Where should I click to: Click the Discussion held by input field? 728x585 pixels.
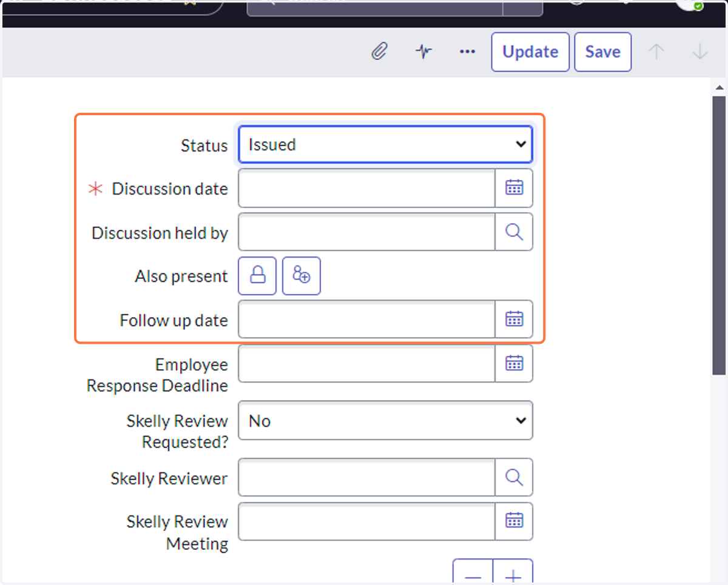point(367,232)
